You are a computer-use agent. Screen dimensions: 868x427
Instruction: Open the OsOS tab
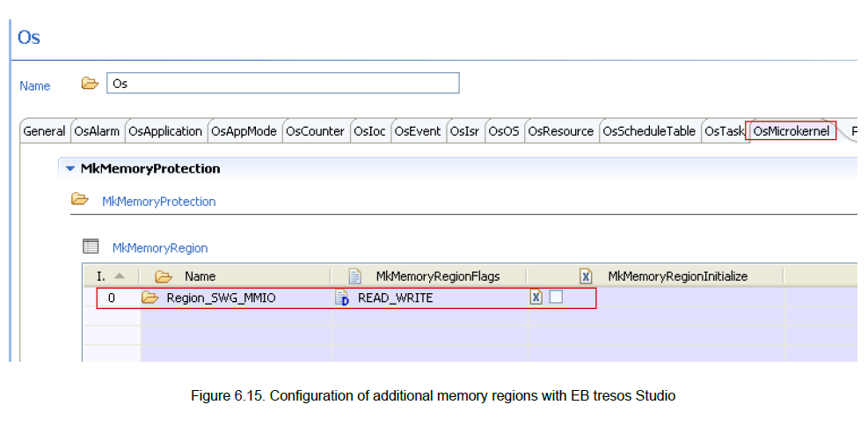[x=504, y=131]
